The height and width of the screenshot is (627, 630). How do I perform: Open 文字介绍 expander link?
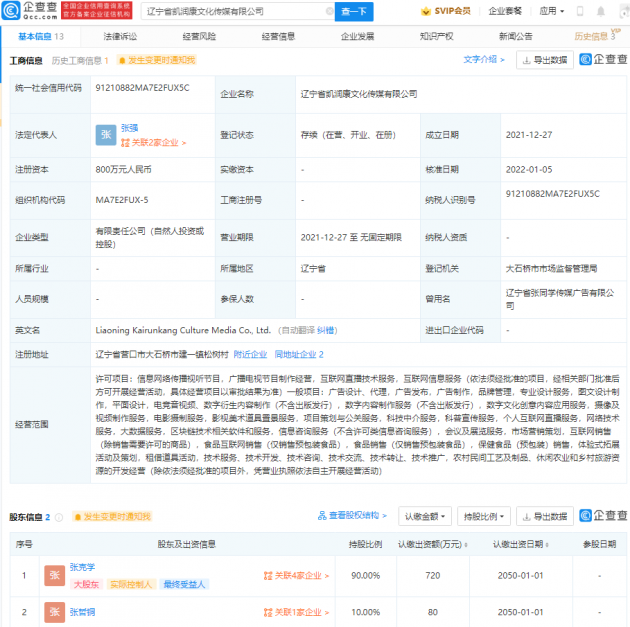[x=484, y=60]
